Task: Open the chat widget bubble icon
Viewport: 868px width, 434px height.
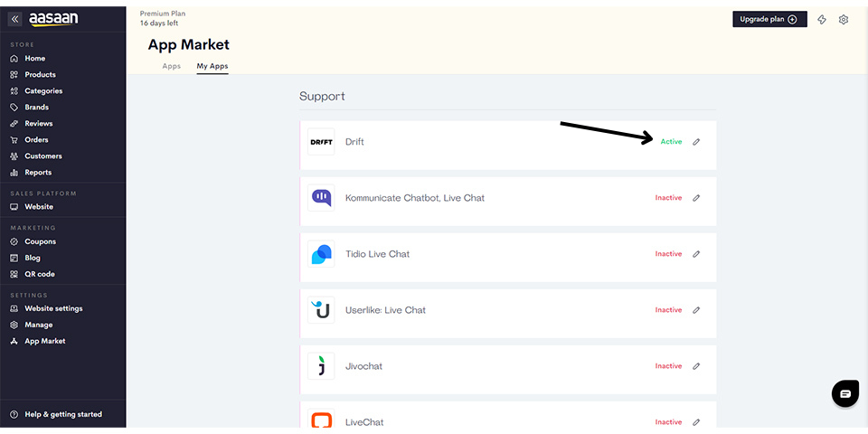Action: (845, 393)
